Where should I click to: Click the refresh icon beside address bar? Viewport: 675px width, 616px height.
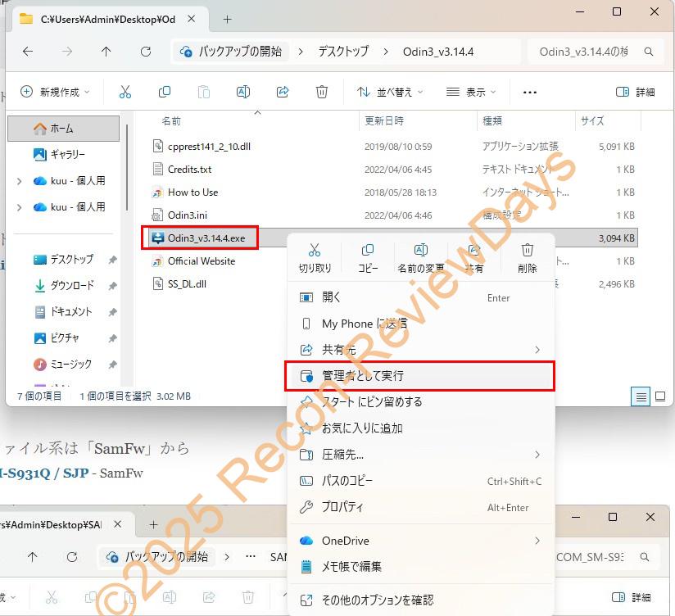pyautogui.click(x=146, y=51)
